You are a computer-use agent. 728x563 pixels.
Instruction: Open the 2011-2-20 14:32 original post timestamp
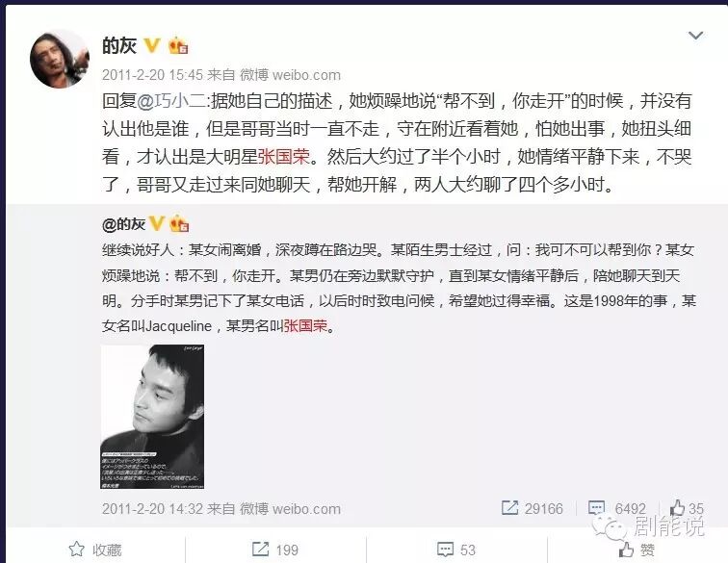point(152,509)
